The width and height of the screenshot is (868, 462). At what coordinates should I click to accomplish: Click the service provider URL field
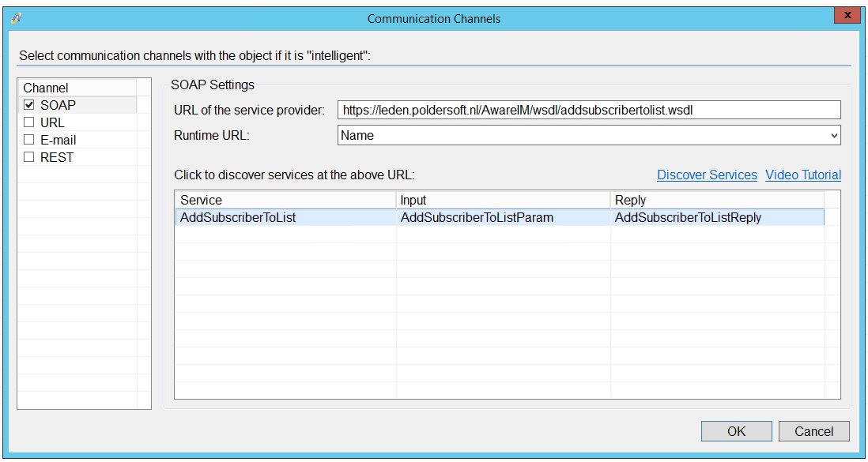tap(589, 110)
